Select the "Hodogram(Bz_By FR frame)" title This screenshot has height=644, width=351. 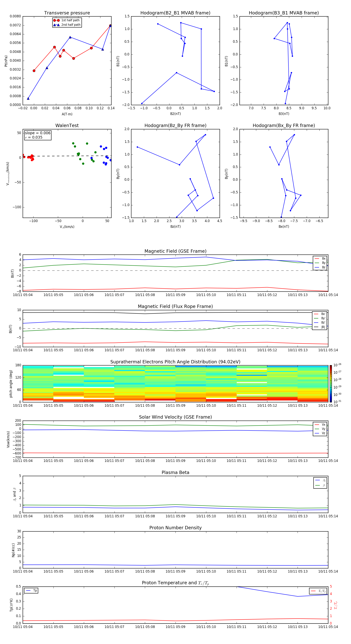[x=175, y=125]
